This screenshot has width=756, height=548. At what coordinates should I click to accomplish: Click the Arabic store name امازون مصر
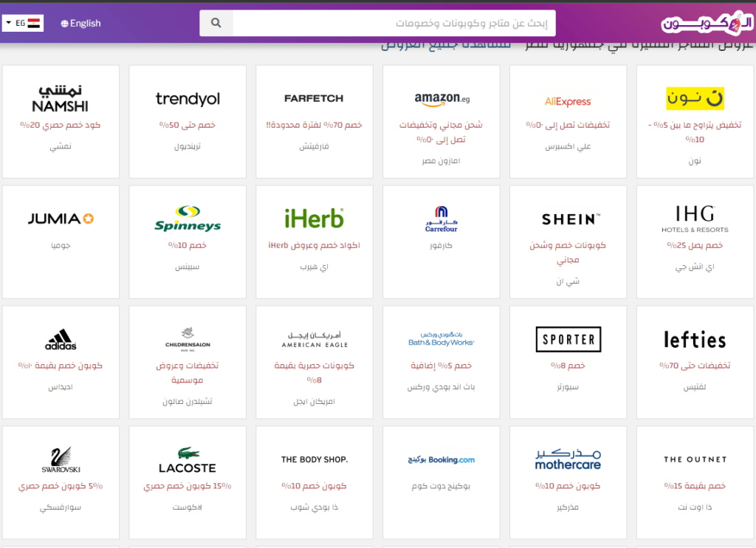(x=441, y=161)
